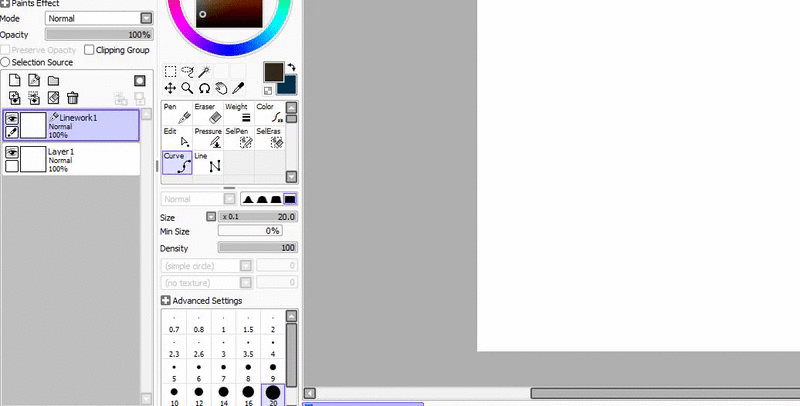Choose the Weight tool
This screenshot has width=800, height=406.
[239, 113]
